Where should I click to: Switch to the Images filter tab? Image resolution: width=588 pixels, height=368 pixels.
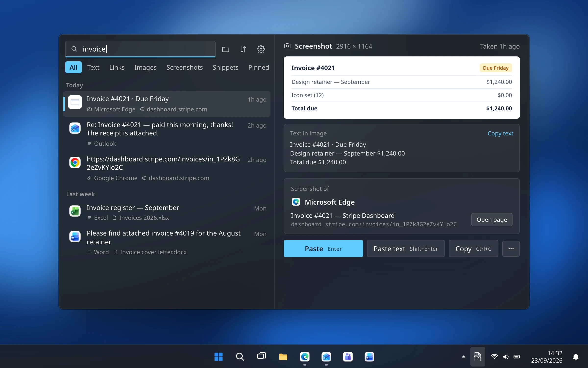[145, 67]
